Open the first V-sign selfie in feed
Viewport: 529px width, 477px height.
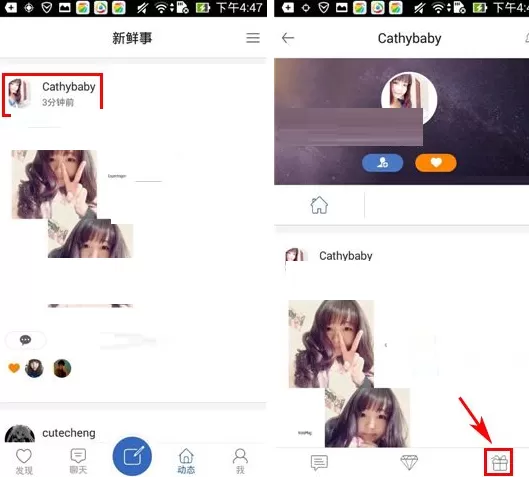[x=54, y=185]
